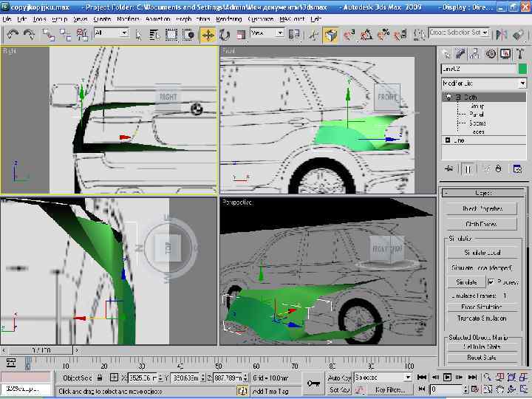Toggle the Selection Lock padlock
532x399 pixels.
101,378
